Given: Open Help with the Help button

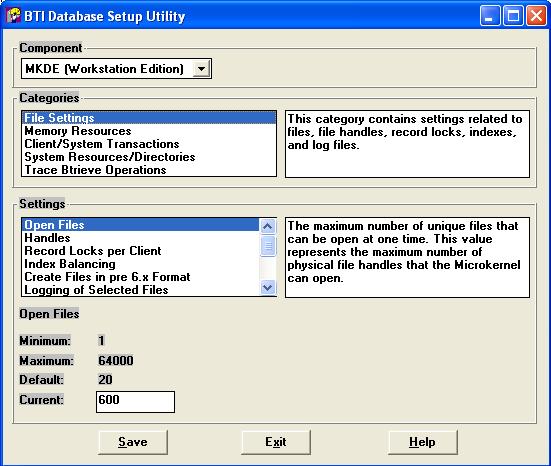Looking at the screenshot, I should pyautogui.click(x=423, y=442).
